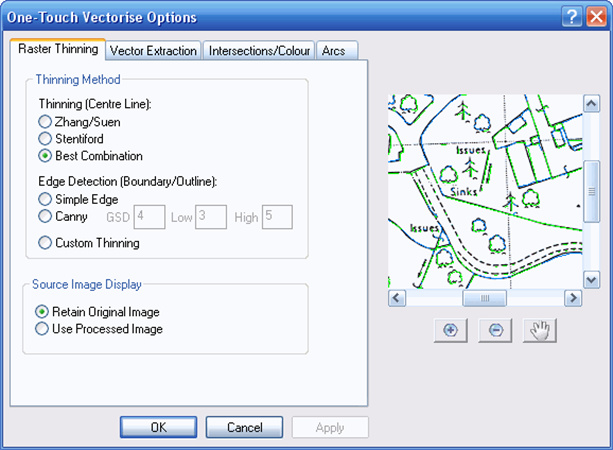Click preview scroll left arrow

point(397,298)
